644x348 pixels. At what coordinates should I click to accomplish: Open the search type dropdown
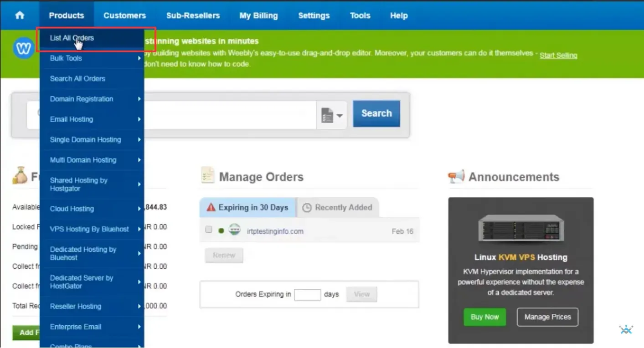coord(332,115)
